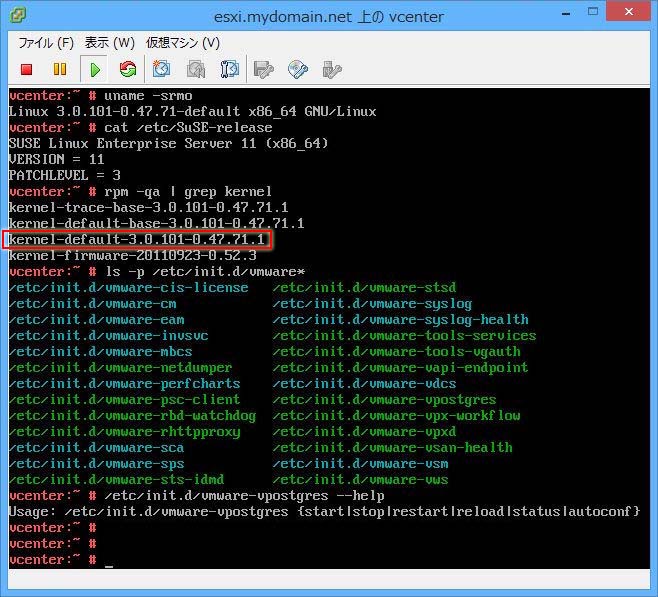The height and width of the screenshot is (597, 658).
Task: Click '/etc/init.d/vmware-mbcs' entry
Action: point(101,352)
